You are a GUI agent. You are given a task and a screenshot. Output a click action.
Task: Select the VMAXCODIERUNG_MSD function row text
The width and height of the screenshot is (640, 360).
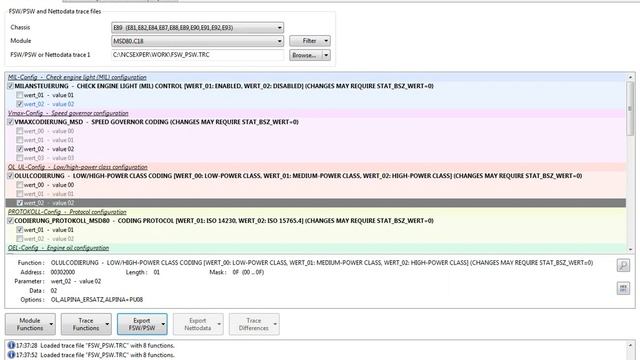click(x=156, y=122)
